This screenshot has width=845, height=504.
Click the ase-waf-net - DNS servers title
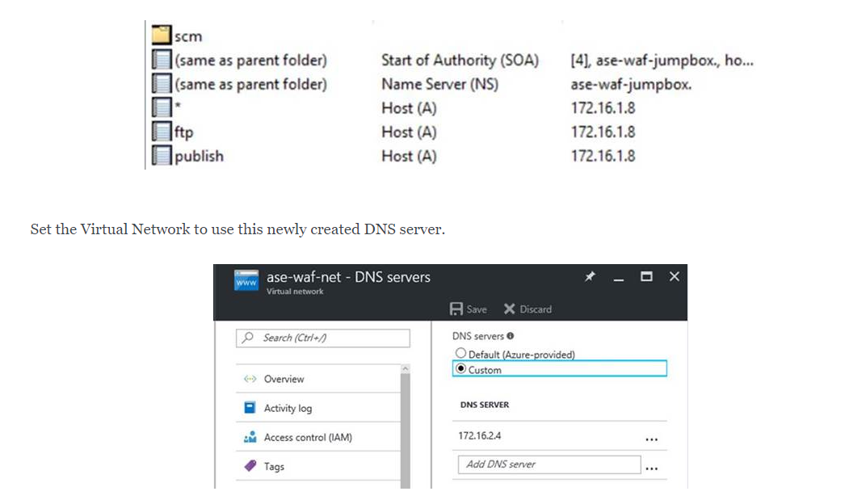348,277
